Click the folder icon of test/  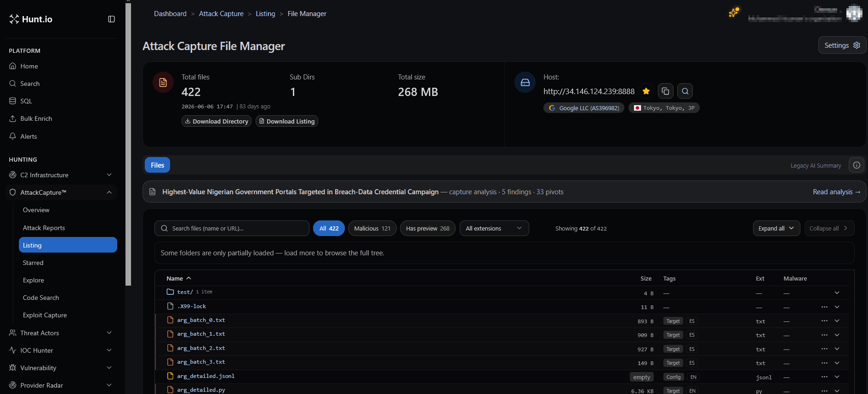(x=170, y=292)
